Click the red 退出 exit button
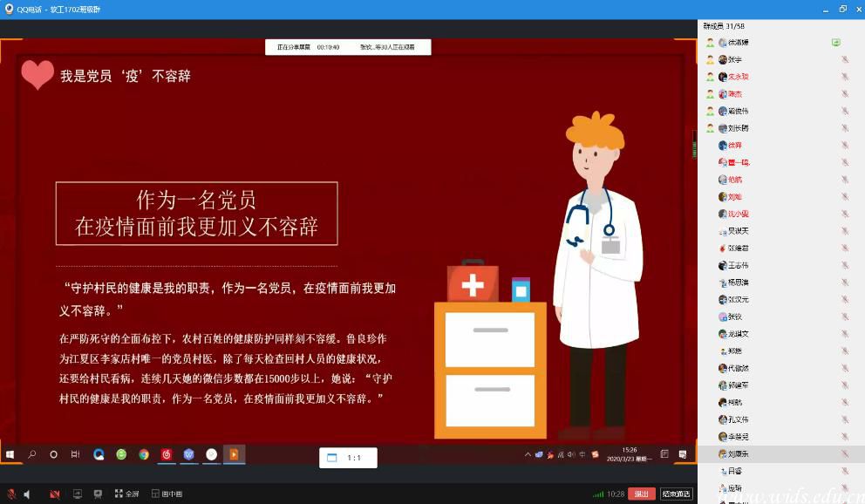 pyautogui.click(x=642, y=494)
